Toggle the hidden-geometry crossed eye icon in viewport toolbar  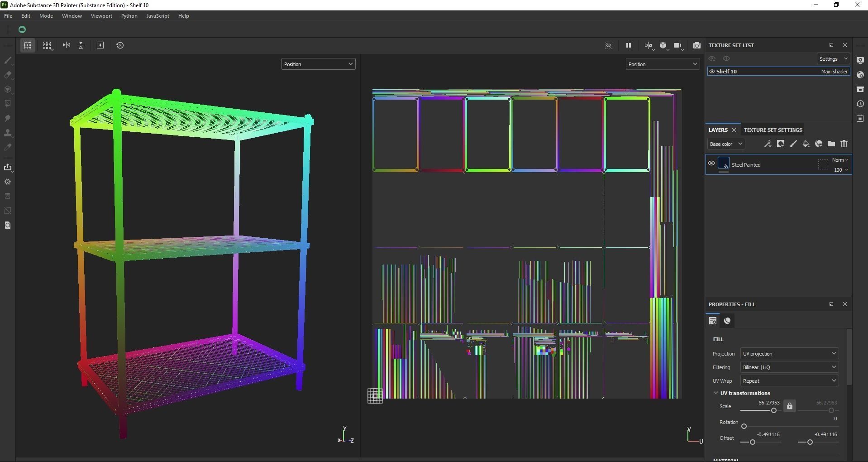(x=609, y=45)
